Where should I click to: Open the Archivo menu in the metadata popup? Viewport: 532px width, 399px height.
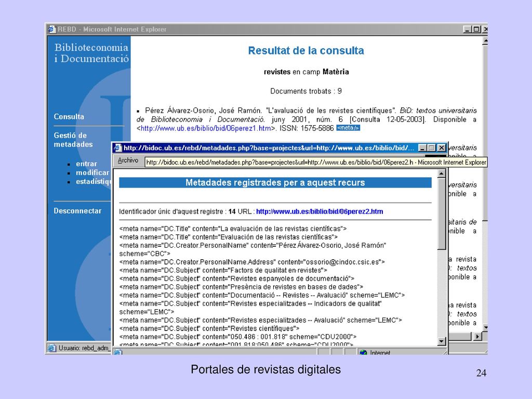(128, 160)
